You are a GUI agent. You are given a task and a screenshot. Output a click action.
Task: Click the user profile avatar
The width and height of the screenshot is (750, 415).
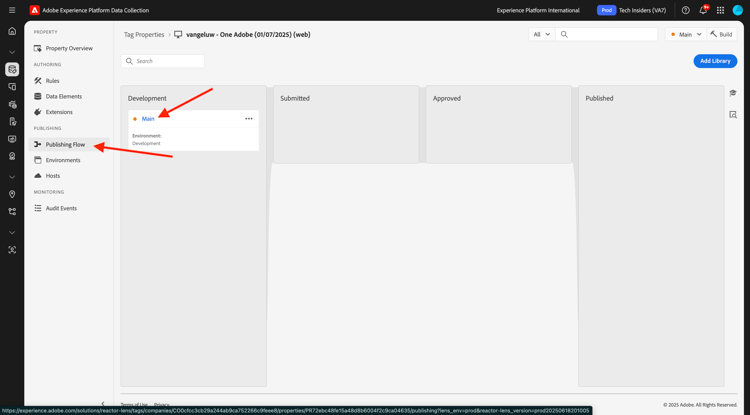(738, 10)
